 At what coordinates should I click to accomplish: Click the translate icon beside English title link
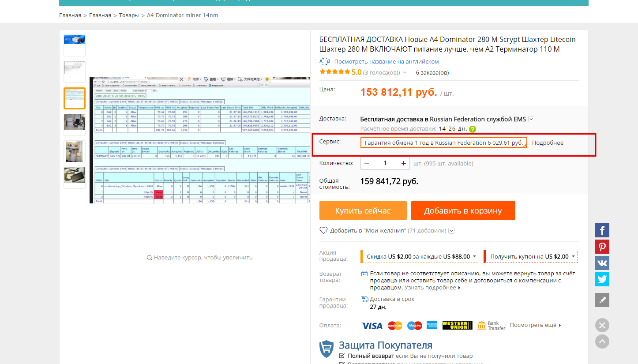[x=325, y=62]
